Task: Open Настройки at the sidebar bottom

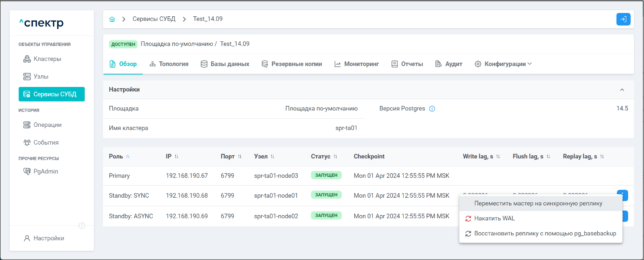Action: coord(49,238)
